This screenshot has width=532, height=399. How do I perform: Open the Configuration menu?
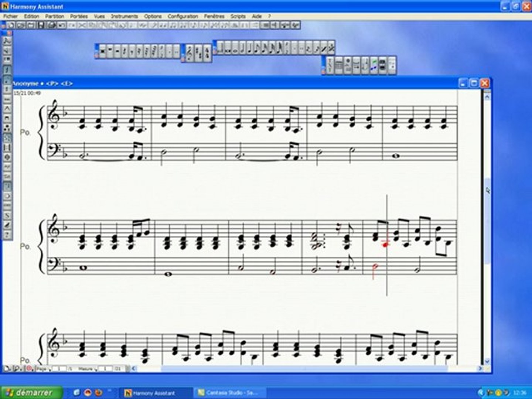(x=183, y=16)
